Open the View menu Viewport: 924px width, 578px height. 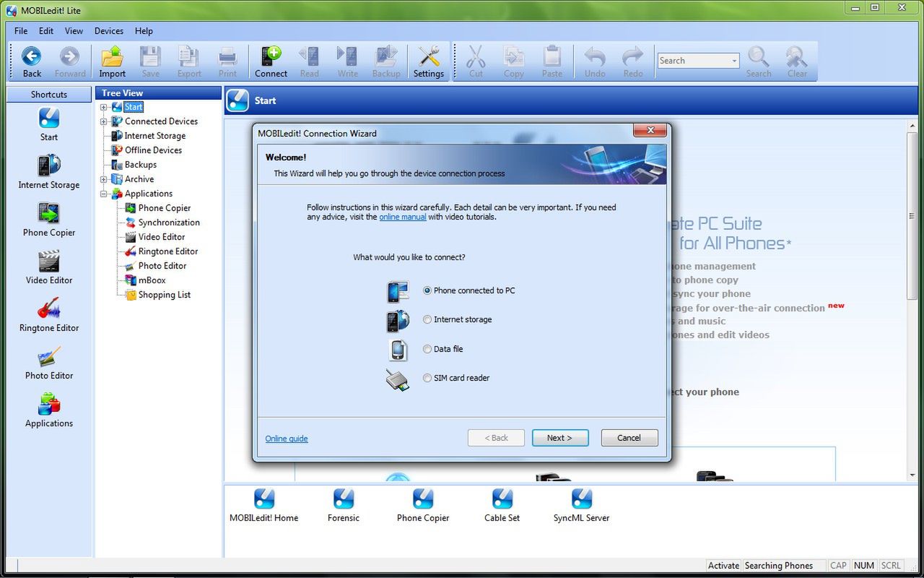pos(74,31)
